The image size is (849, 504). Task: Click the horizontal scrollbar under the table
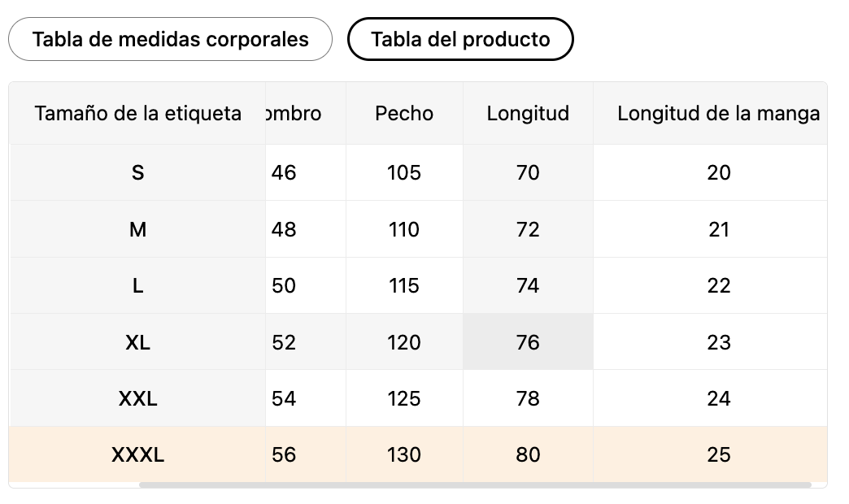coord(475,485)
